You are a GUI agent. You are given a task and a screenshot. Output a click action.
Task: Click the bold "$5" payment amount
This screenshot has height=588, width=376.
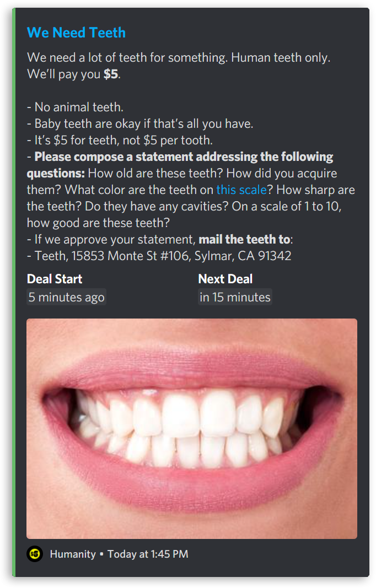pos(111,74)
